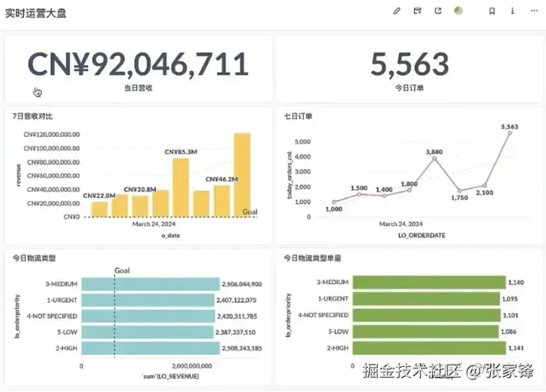This screenshot has width=546, height=392.
Task: Click the pencil edit dashboard icon
Action: [x=397, y=11]
